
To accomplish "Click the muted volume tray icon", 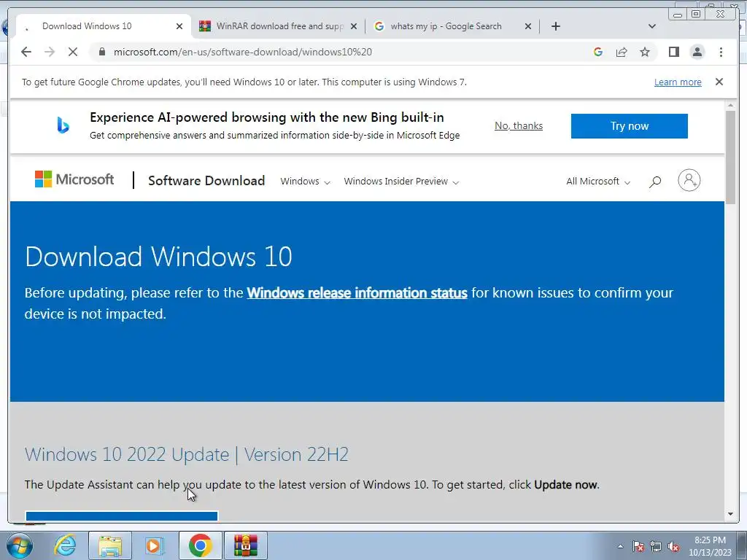I will click(673, 547).
